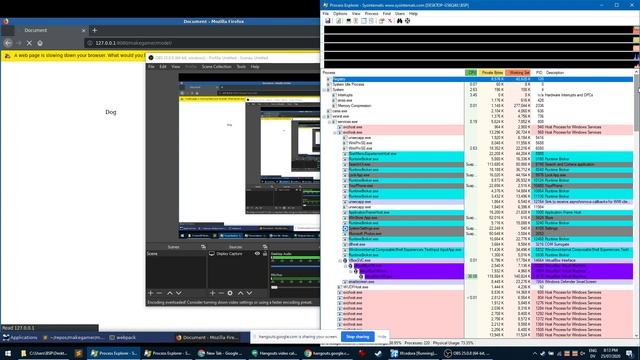Sort by Private Bytes column header
This screenshot has width=640, height=360.
[491, 73]
